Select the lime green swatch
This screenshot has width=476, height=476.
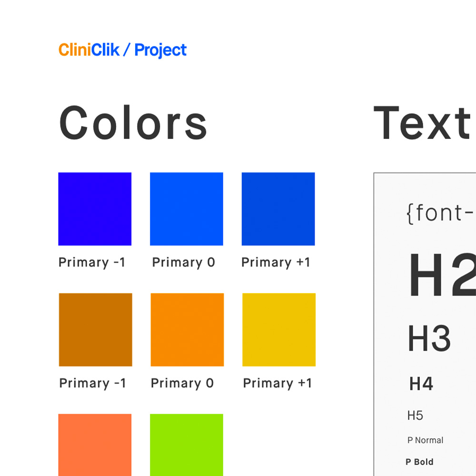pyautogui.click(x=187, y=445)
